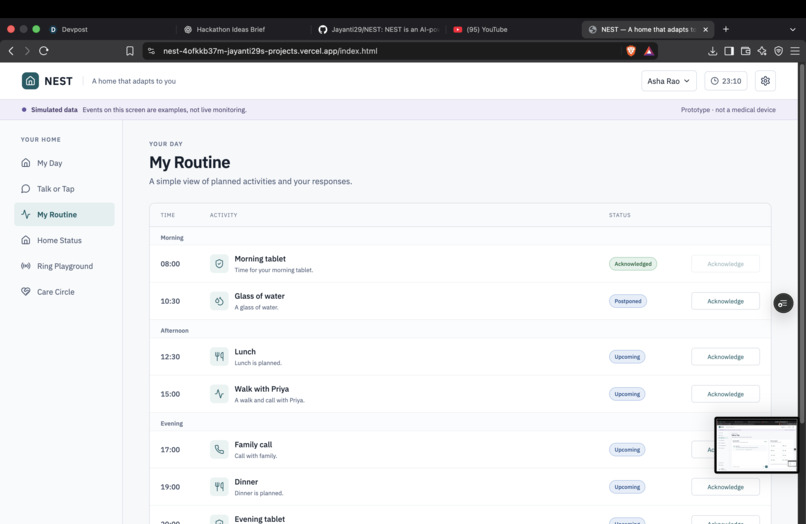Click the Upcoming badge for Lunch
The width and height of the screenshot is (806, 524).
(x=627, y=356)
